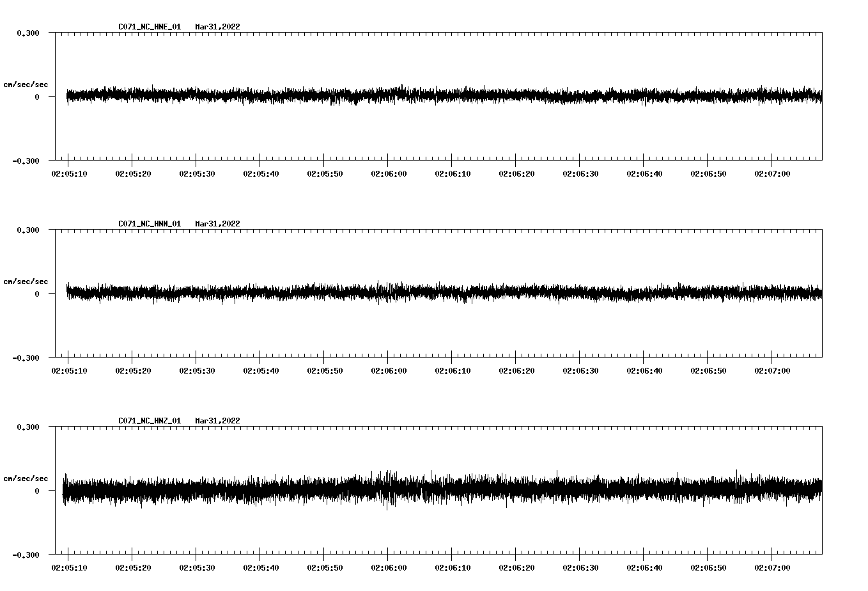
Task: Click 02:05:30 time label under the HNE plot
Action: (x=197, y=174)
